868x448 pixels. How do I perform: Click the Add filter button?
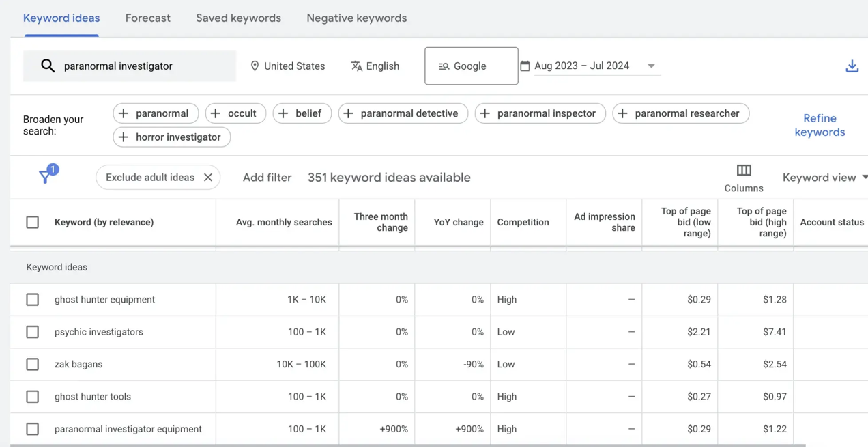pos(267,178)
